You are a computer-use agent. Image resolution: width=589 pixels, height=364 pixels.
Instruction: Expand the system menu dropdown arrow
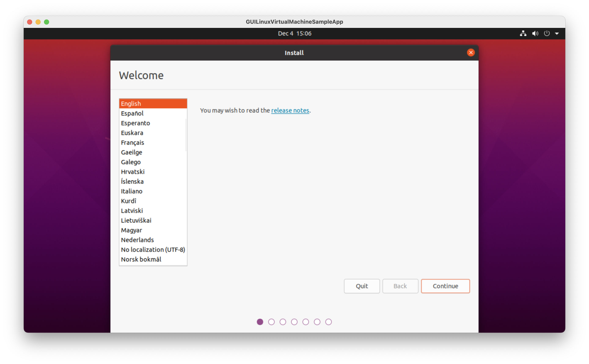click(557, 34)
